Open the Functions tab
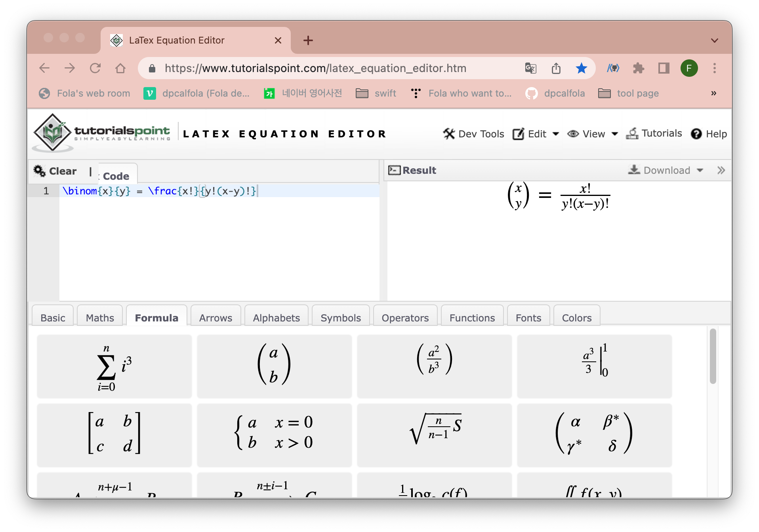This screenshot has height=532, width=759. (472, 317)
